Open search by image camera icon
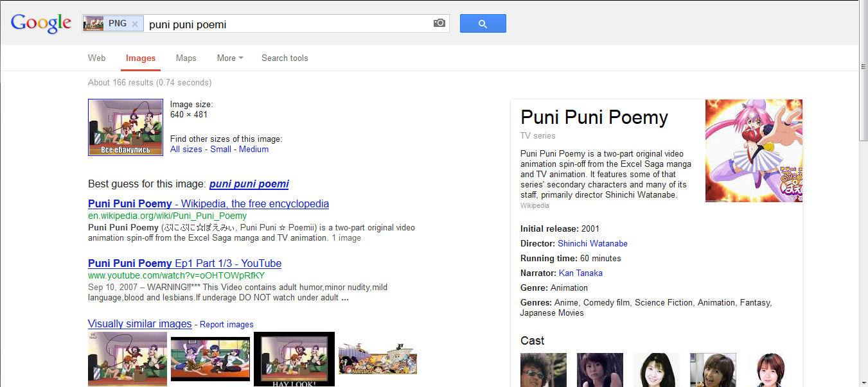868x387 pixels. point(439,23)
